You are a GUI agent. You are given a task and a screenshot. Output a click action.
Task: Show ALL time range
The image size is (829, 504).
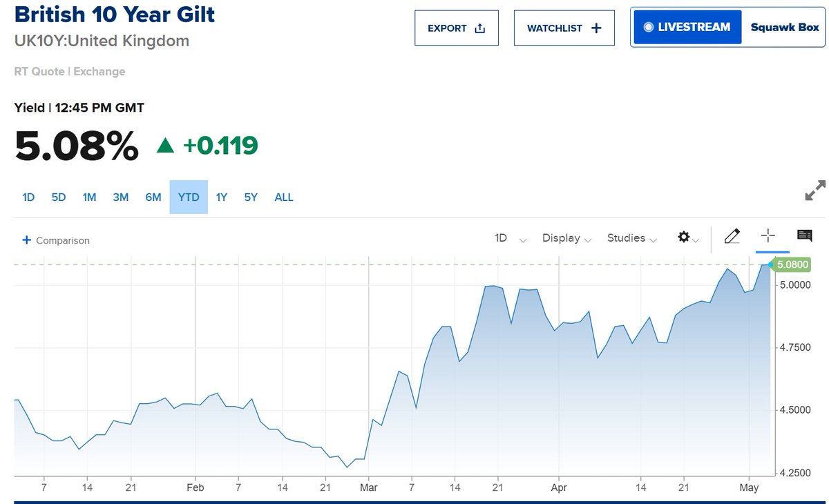point(284,197)
